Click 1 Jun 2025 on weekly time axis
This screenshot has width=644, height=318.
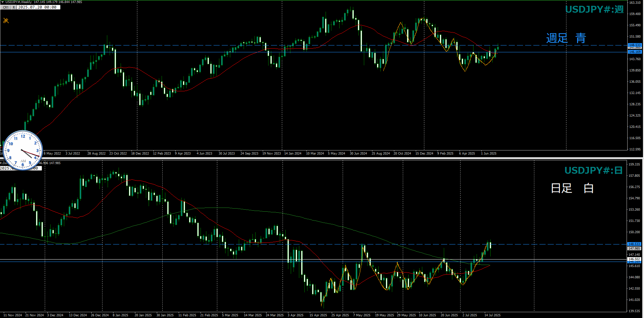(489, 154)
